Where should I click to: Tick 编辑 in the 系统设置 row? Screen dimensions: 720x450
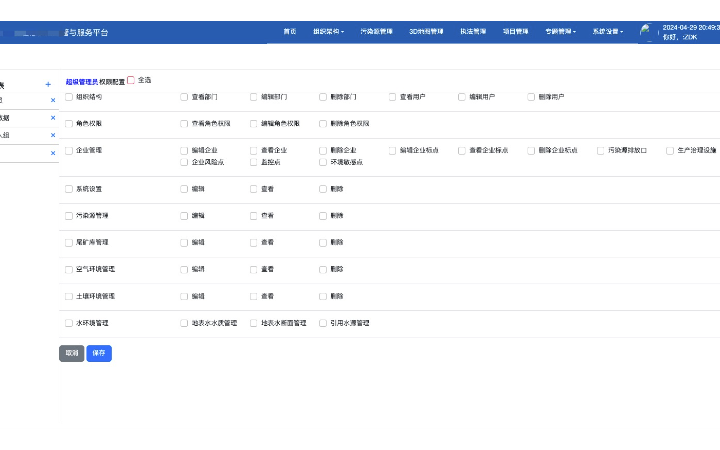pos(184,189)
